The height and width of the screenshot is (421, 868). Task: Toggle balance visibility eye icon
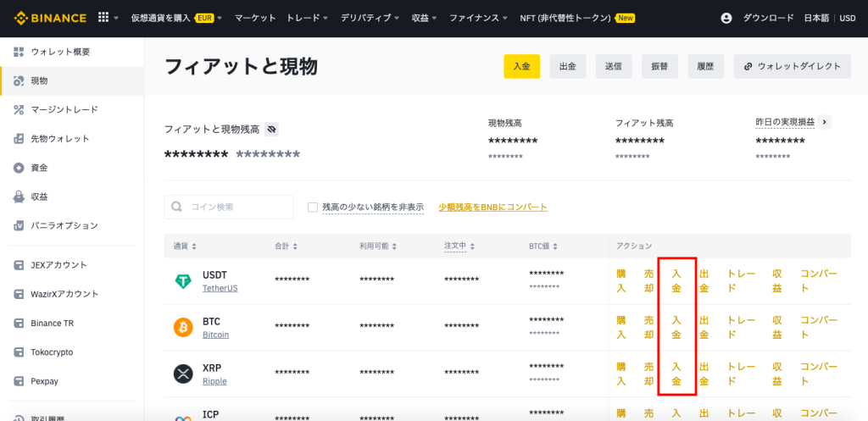(x=271, y=129)
